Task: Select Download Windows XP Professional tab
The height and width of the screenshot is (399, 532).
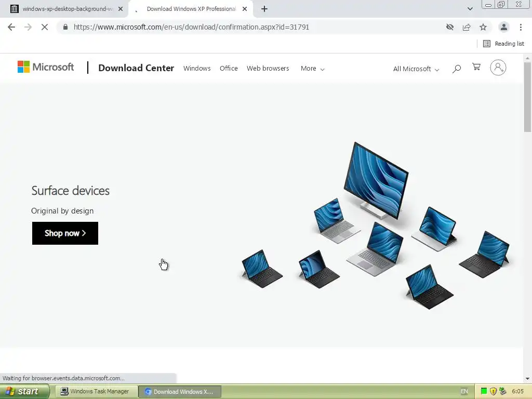Action: (191, 9)
